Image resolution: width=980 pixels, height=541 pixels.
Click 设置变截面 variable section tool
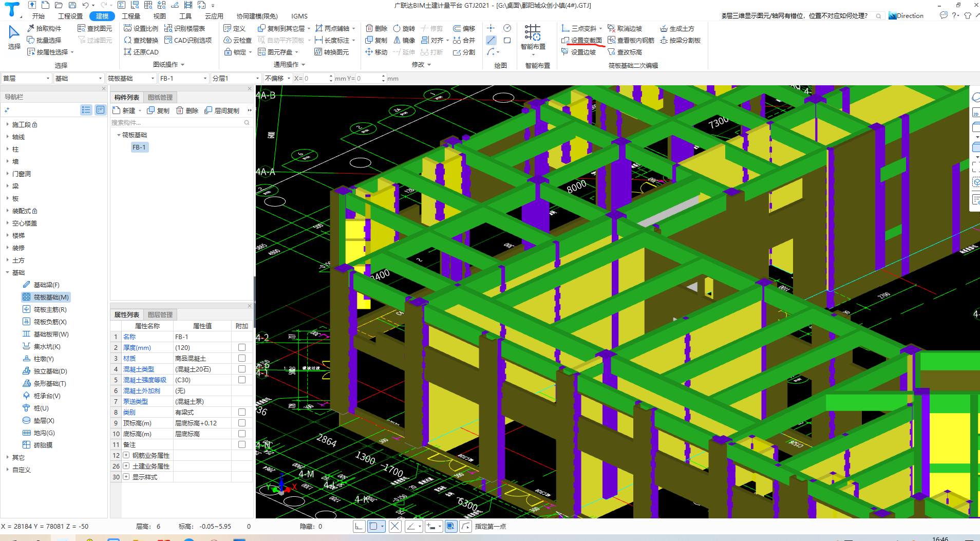[581, 40]
